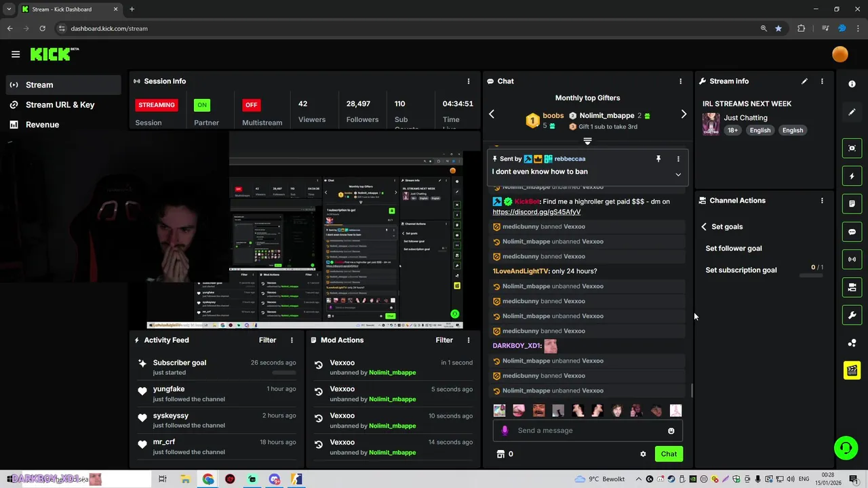
Task: Open chat settings gear icon
Action: point(643,454)
